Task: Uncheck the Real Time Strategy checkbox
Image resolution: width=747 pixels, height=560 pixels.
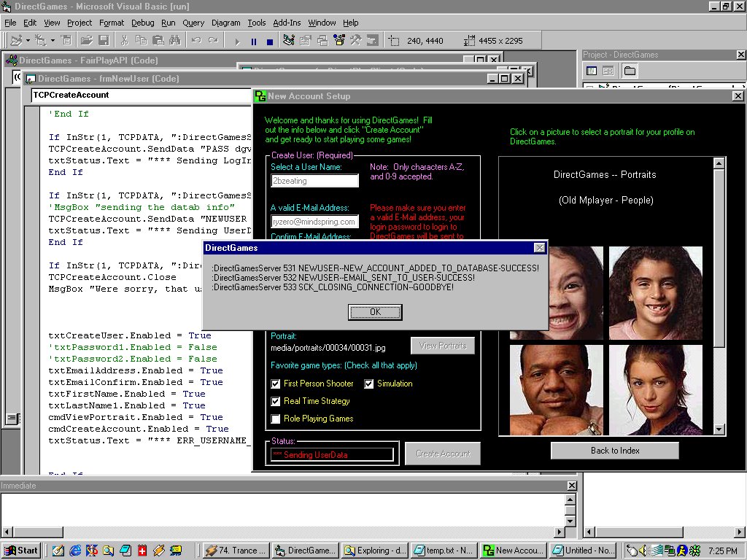Action: point(275,402)
